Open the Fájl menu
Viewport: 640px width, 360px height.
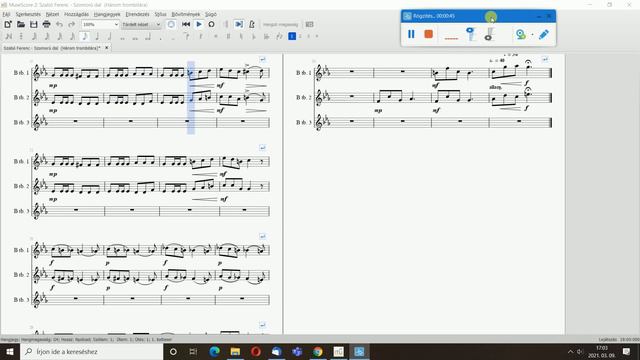pos(6,14)
